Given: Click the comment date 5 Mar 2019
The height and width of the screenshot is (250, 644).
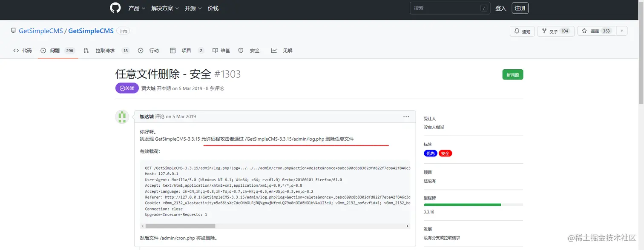Looking at the screenshot, I should (x=184, y=116).
